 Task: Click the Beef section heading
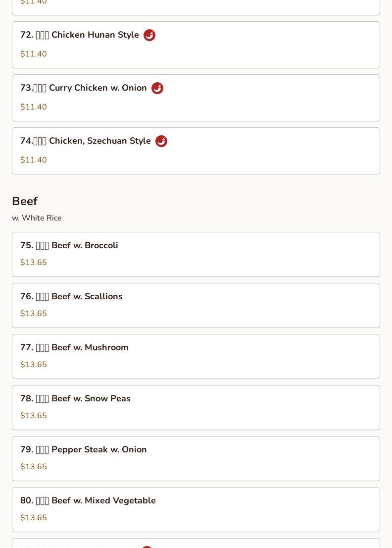(25, 201)
